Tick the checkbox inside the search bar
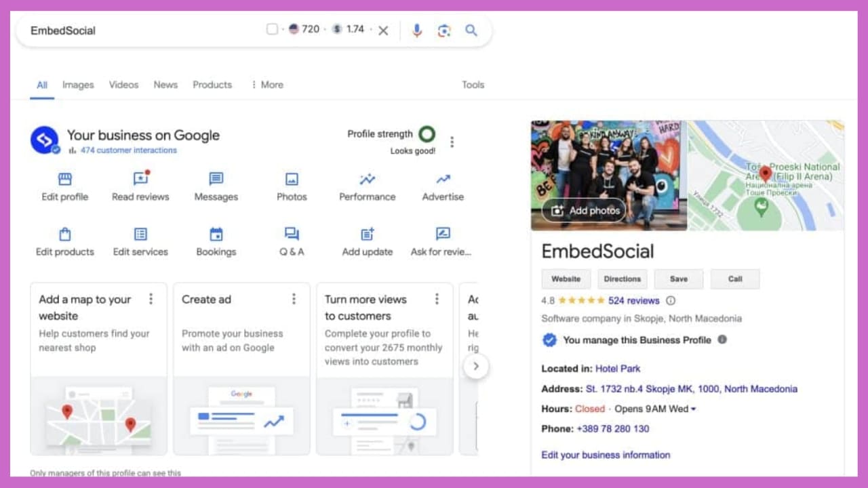Screen dimensions: 868x488 point(271,29)
